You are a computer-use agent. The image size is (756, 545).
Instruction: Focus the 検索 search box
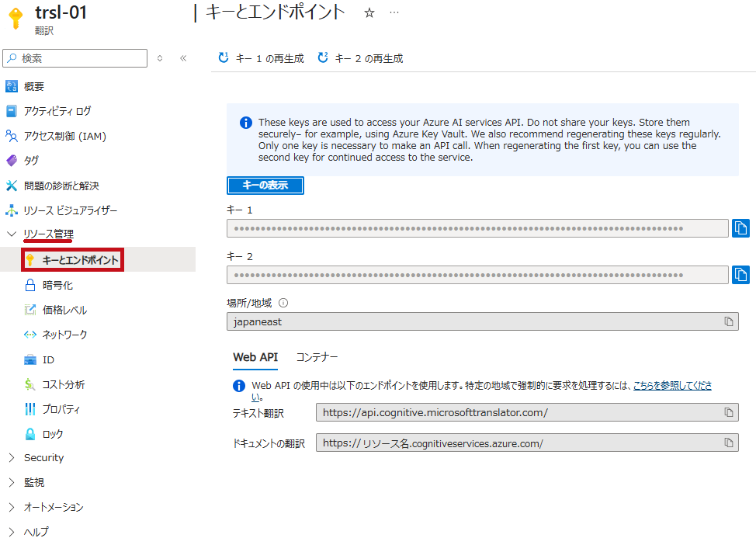[x=75, y=58]
